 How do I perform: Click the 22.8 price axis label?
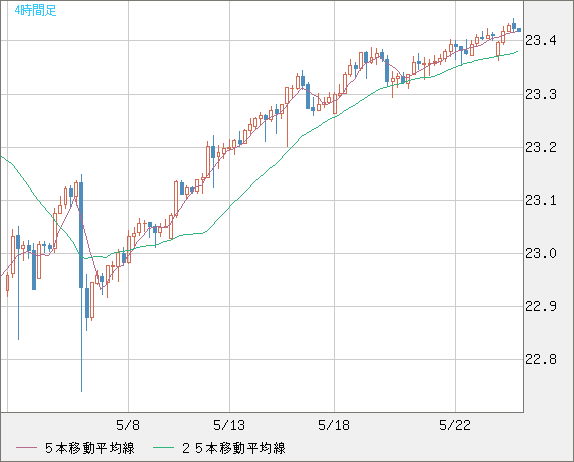click(x=541, y=359)
